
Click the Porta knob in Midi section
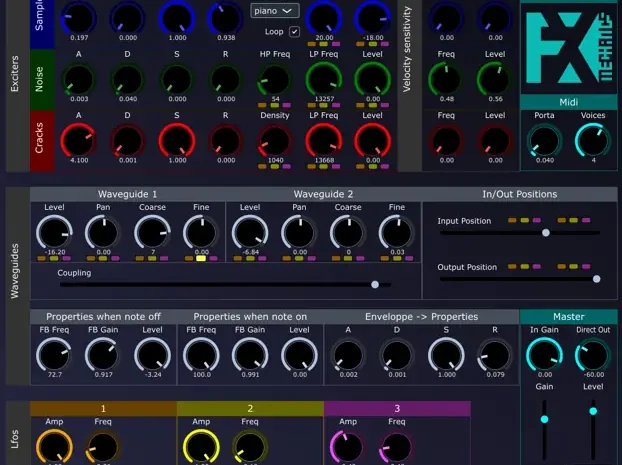pos(544,141)
